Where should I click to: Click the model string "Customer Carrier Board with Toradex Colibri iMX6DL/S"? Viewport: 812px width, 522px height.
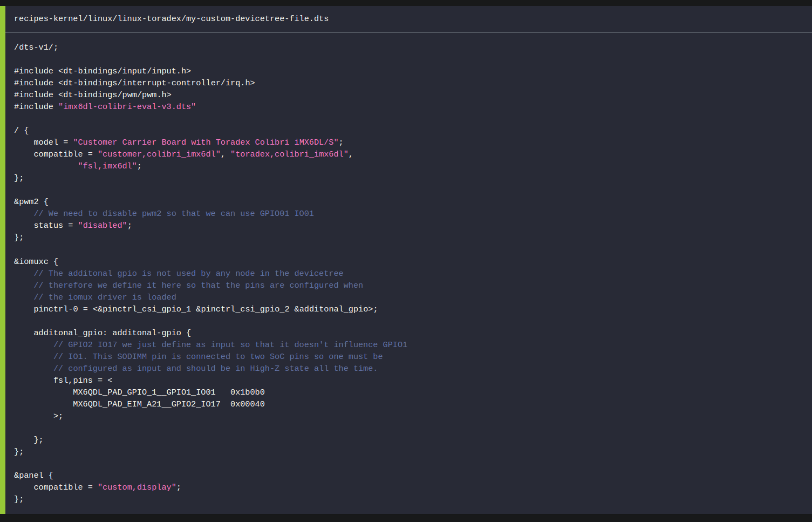click(x=206, y=143)
